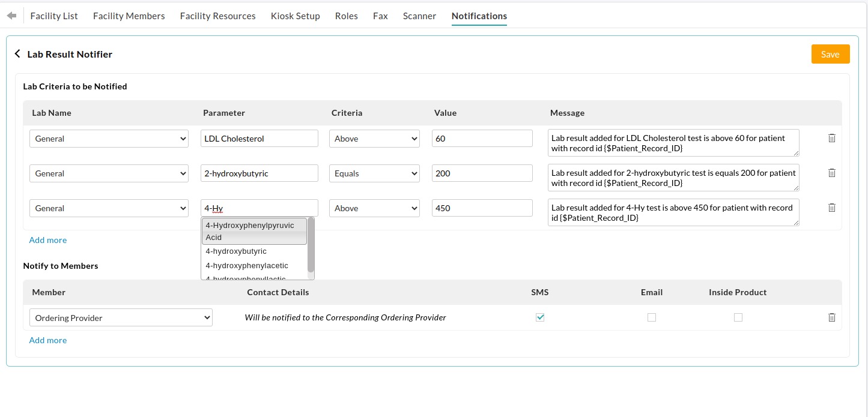868x417 pixels.
Task: Click the Save button
Action: click(x=830, y=53)
